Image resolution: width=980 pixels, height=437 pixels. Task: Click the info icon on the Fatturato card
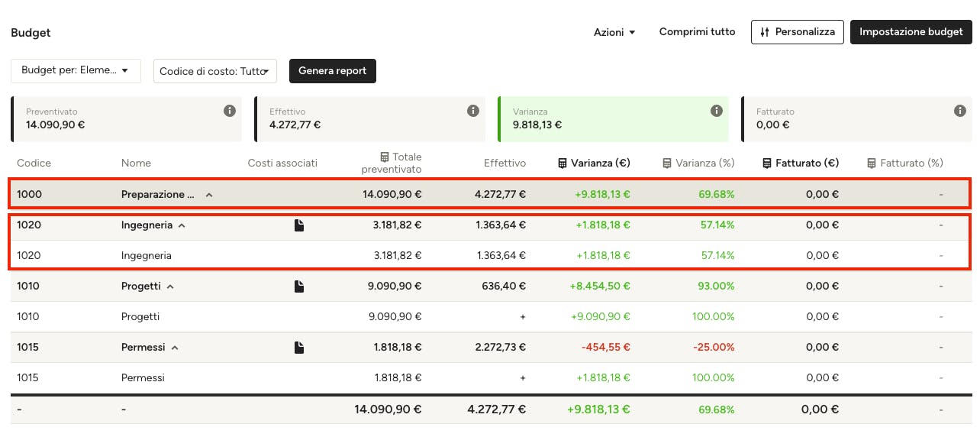(960, 111)
